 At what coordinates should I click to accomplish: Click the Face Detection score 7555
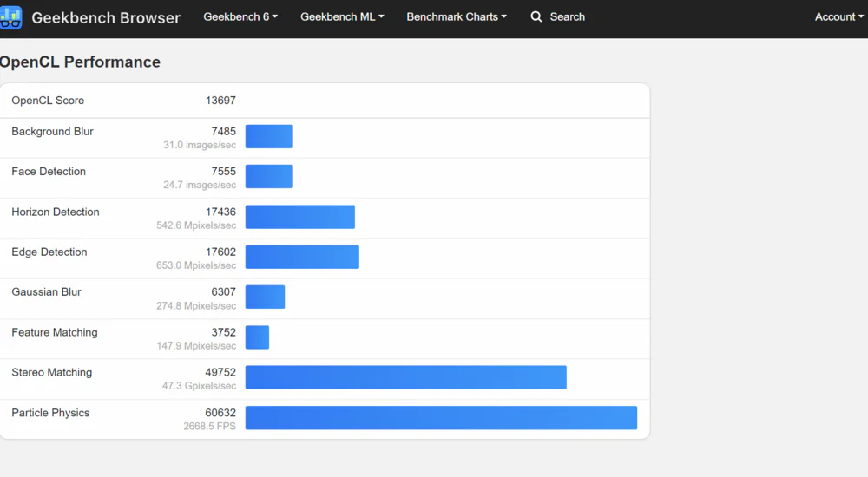point(224,172)
